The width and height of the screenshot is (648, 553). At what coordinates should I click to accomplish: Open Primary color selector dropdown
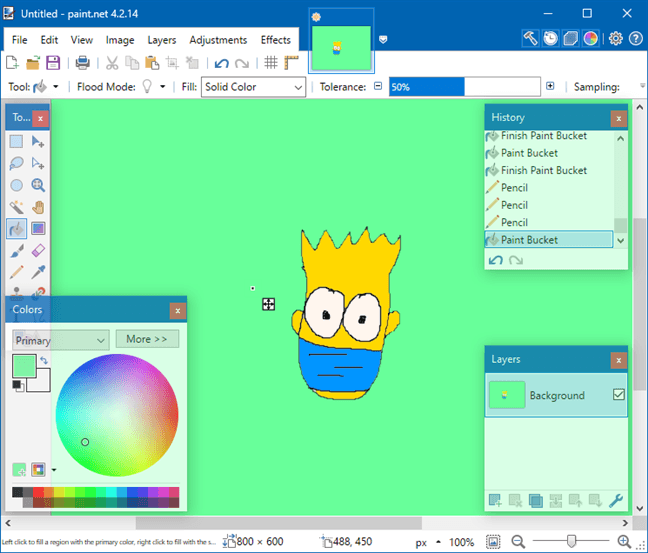61,340
